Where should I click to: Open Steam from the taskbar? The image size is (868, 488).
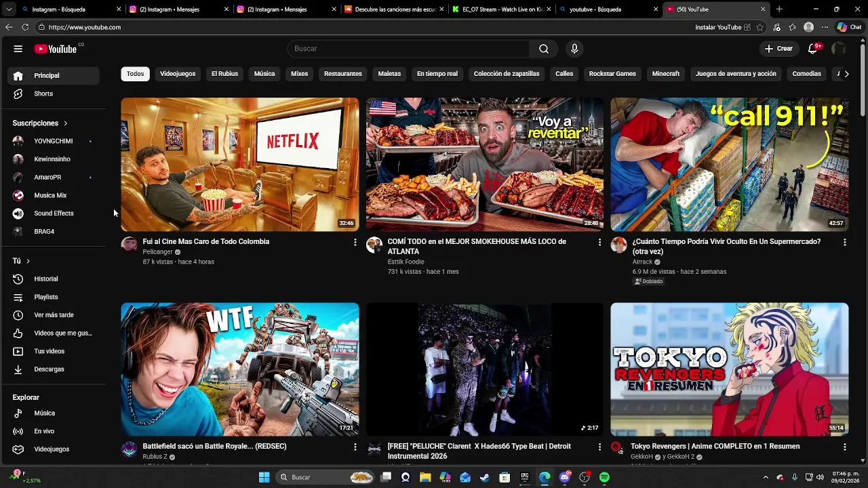point(484,477)
